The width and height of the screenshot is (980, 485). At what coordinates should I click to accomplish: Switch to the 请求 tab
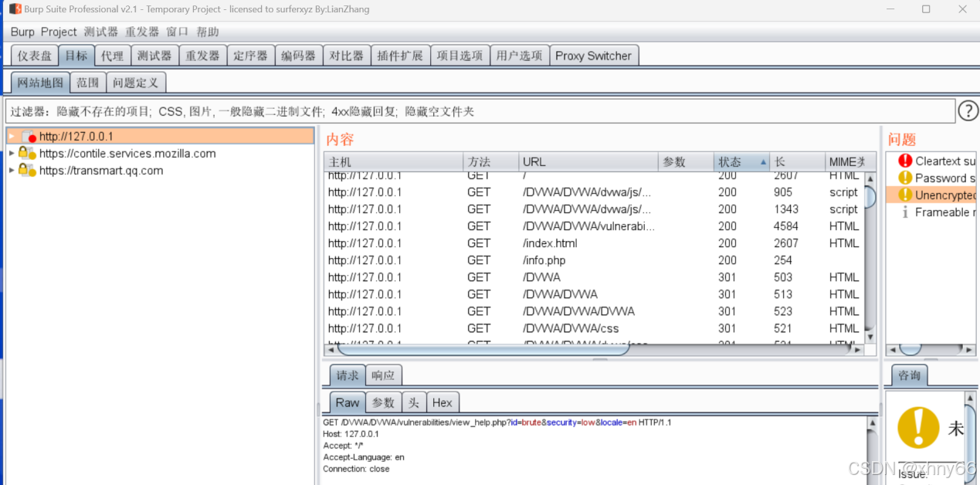(348, 375)
